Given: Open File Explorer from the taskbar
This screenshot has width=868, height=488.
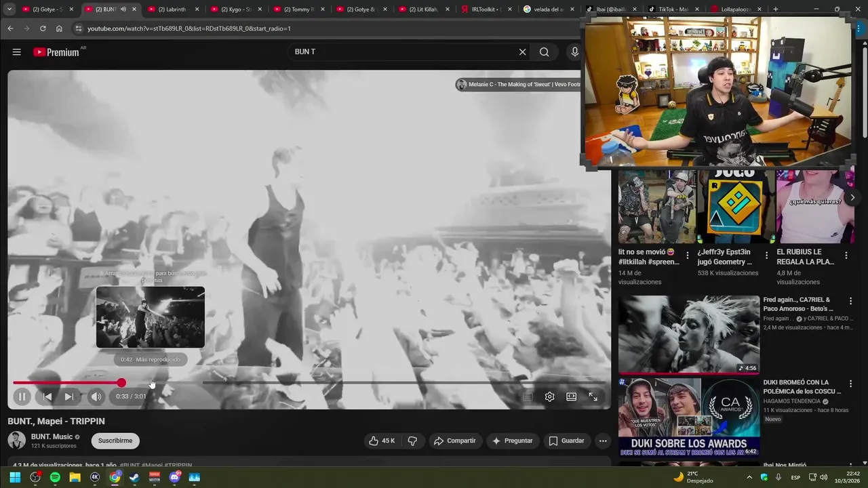Looking at the screenshot, I should [75, 477].
